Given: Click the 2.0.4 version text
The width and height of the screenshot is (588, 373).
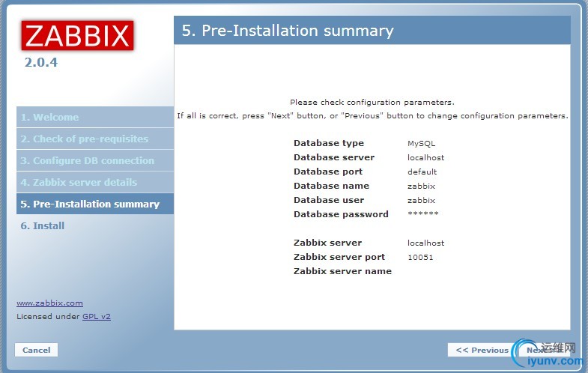Looking at the screenshot, I should point(41,62).
